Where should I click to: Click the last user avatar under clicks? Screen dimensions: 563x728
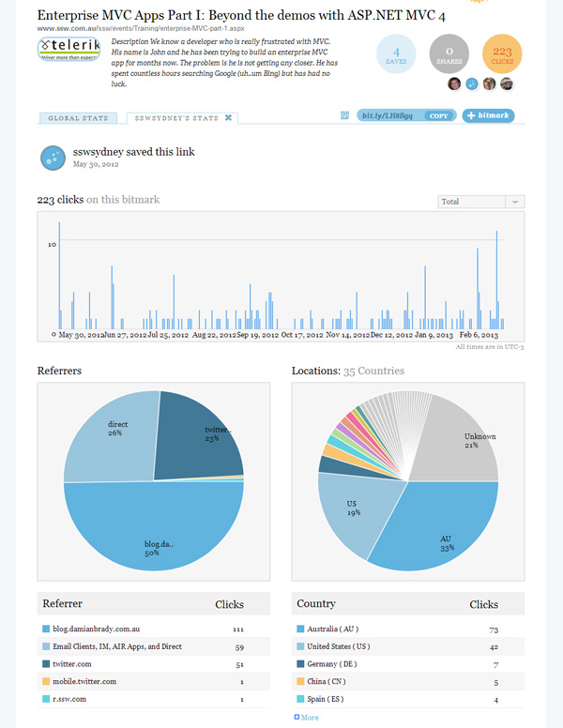pos(507,83)
